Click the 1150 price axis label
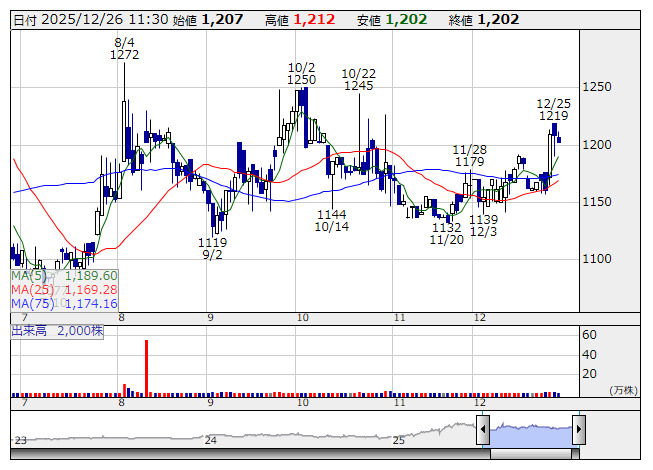Viewport: 653px width, 470px height. 597,202
